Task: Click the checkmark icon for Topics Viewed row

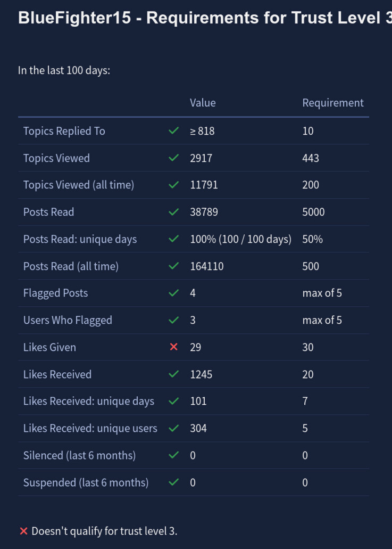Action: pyautogui.click(x=173, y=158)
